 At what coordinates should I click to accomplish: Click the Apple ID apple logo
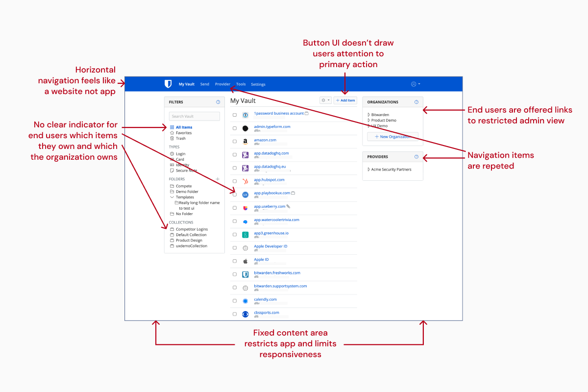[245, 261]
